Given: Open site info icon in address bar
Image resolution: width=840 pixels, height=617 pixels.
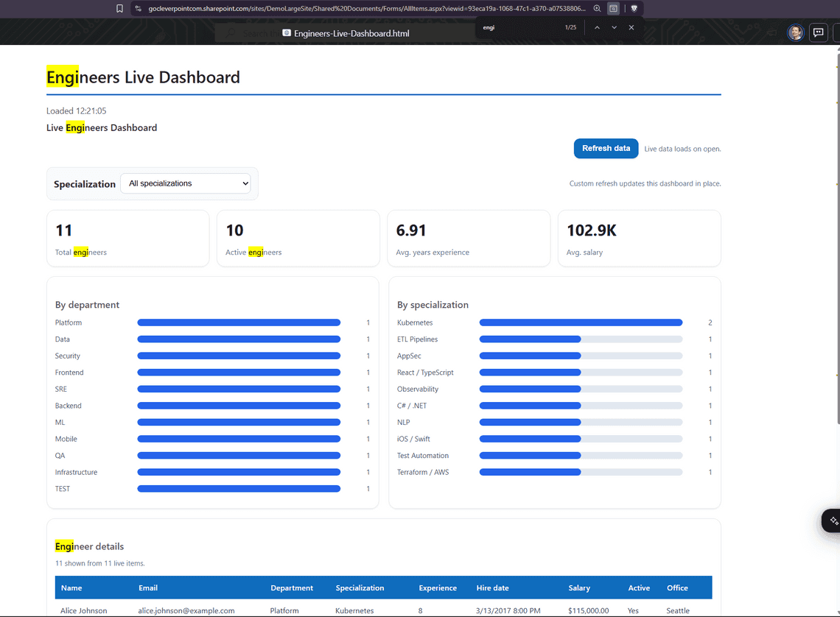Looking at the screenshot, I should point(139,9).
